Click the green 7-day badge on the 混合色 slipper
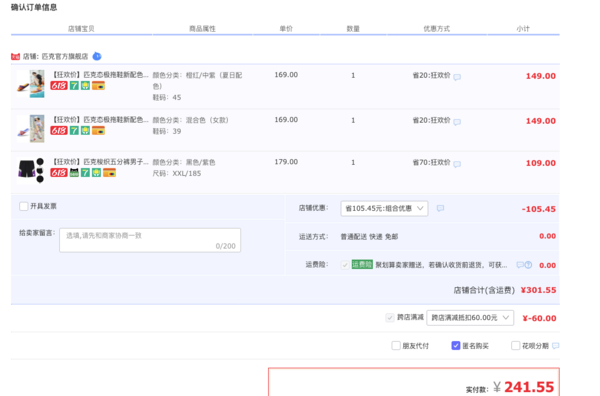The height and width of the screenshot is (396, 600). (x=74, y=130)
